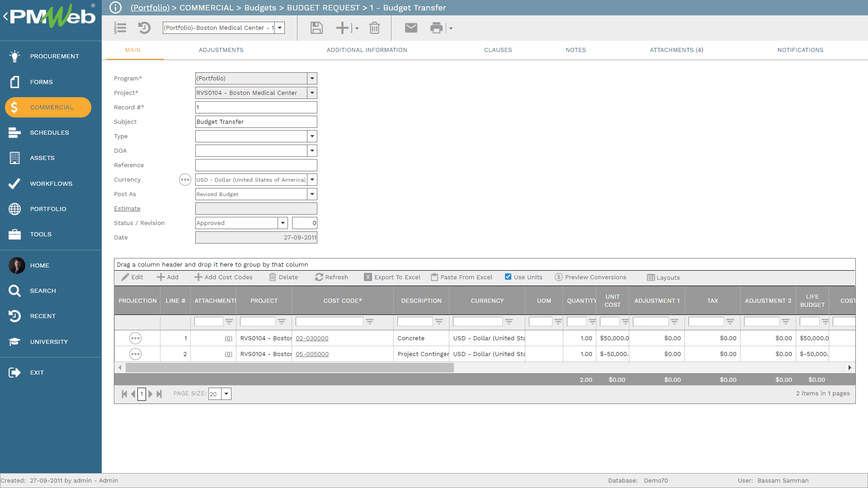Viewport: 868px width, 488px height.
Task: Click the Add button in the grid toolbar
Action: 168,277
